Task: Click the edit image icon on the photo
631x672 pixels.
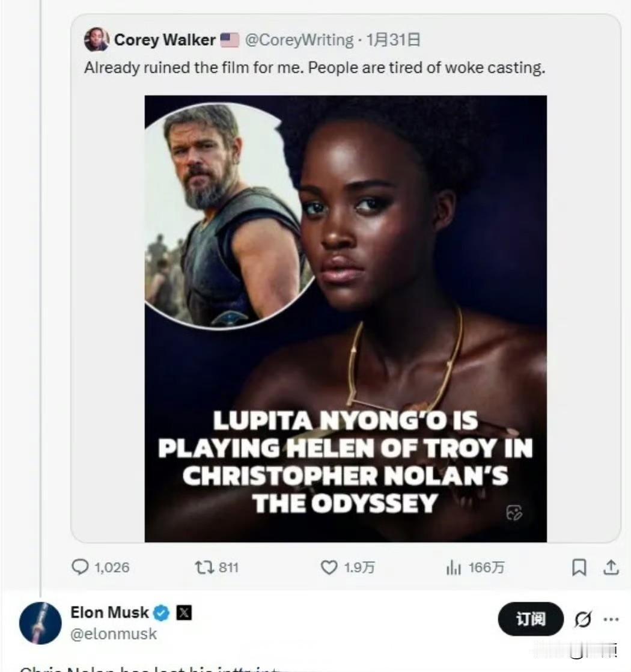Action: tap(514, 512)
